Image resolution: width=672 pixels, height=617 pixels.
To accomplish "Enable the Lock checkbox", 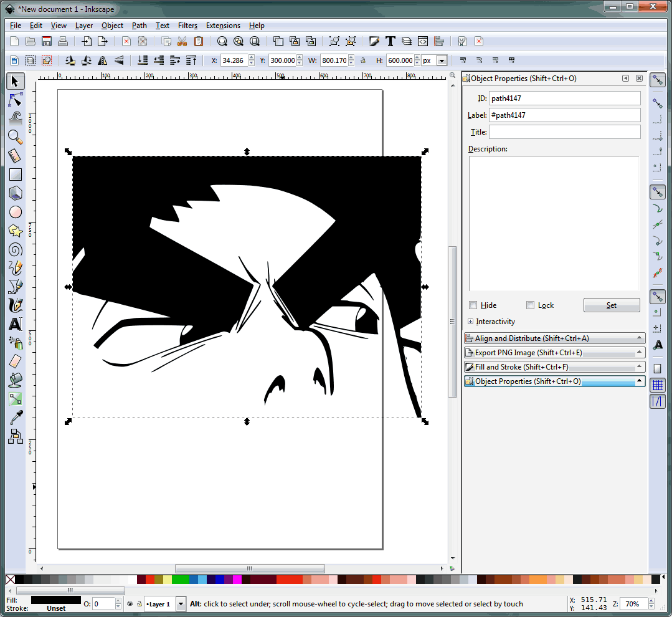I will coord(530,305).
